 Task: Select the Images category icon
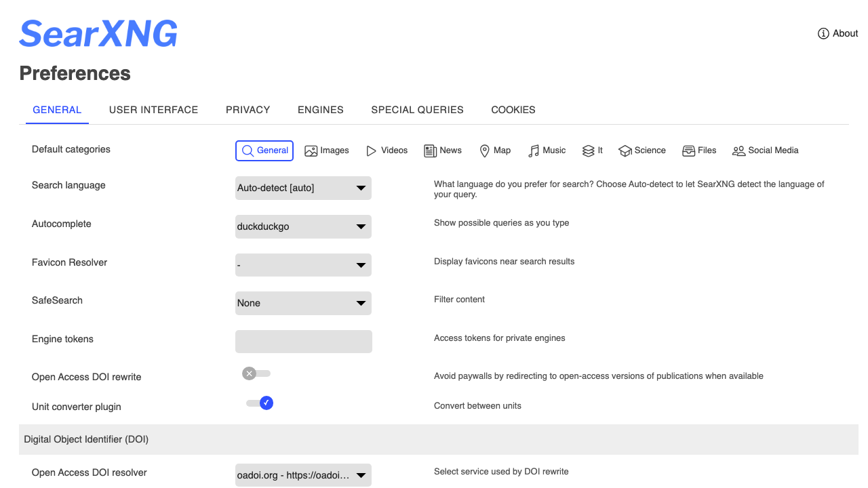[x=311, y=150]
